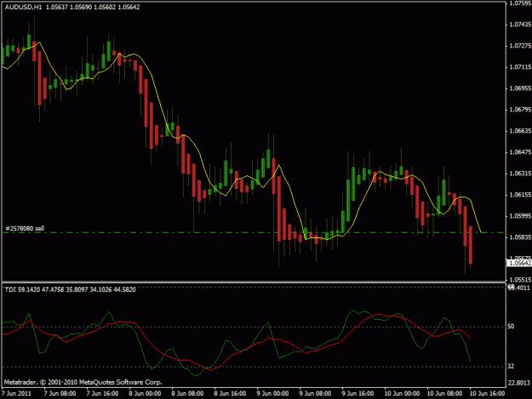Screen dimensions: 532x399
Task: Click the '7 Jun 2011' time axis label
Action: tap(16, 393)
